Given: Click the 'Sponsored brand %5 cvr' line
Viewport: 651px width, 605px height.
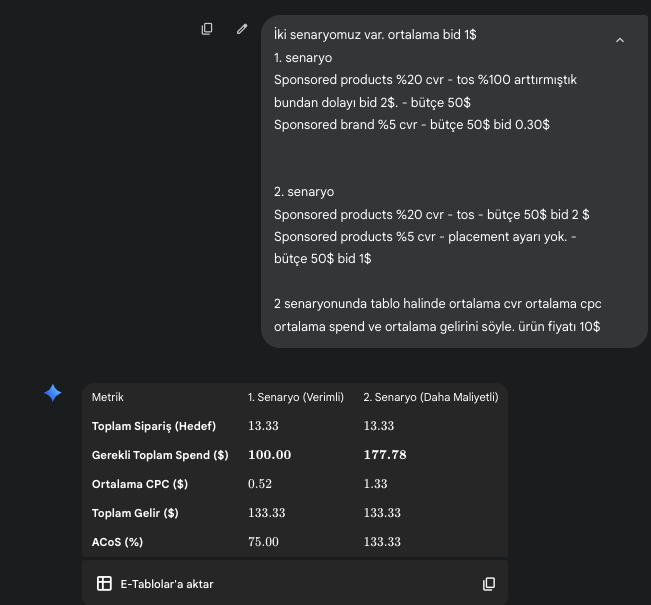Looking at the screenshot, I should click(x=411, y=125).
